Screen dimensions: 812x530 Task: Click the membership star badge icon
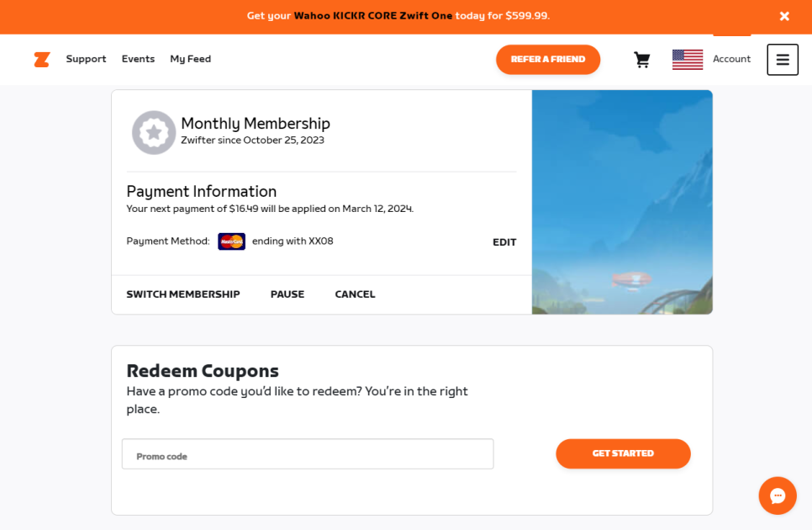coord(154,133)
